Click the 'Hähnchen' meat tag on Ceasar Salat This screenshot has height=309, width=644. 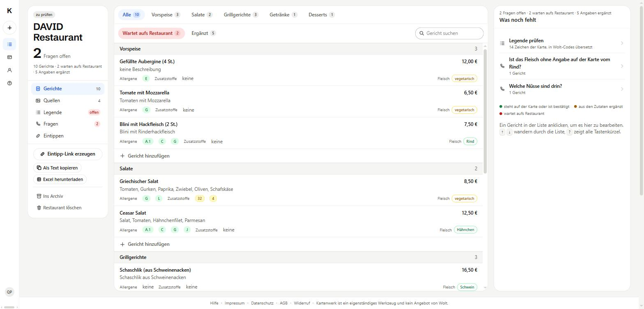[x=466, y=230]
